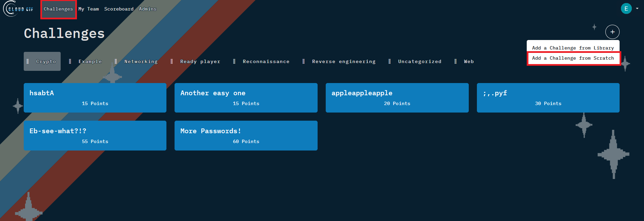Select Add a Challenge from Scratch
The image size is (644, 221).
573,58
